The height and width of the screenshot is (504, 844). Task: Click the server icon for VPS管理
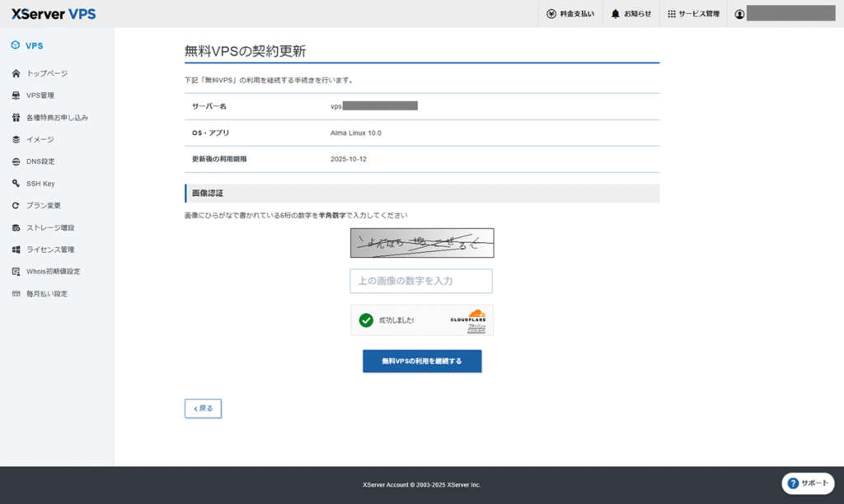click(16, 96)
